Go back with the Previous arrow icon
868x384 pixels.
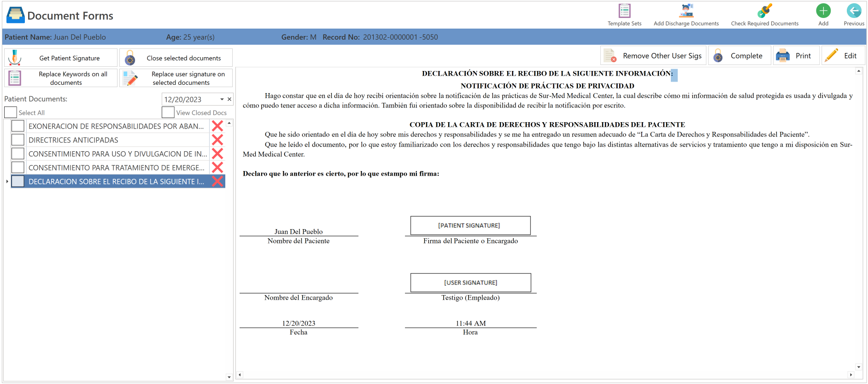coord(854,11)
